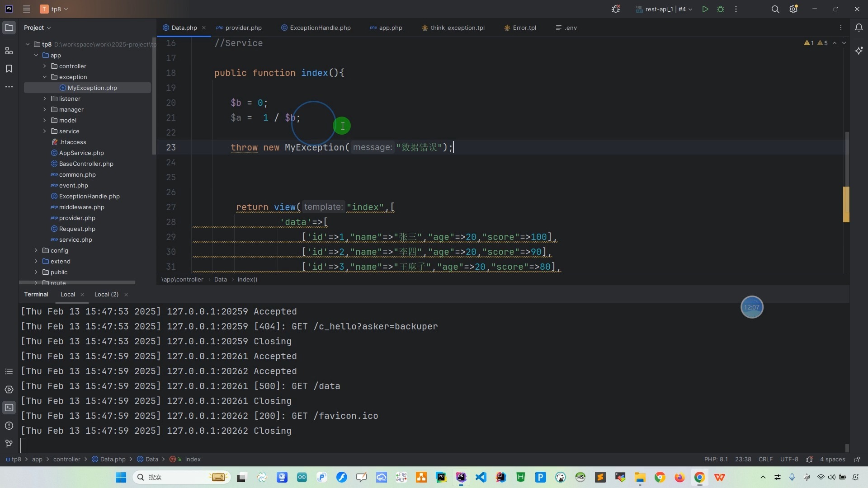Open AI Assistant sparkle icon
The width and height of the screenshot is (868, 488).
coord(859,51)
